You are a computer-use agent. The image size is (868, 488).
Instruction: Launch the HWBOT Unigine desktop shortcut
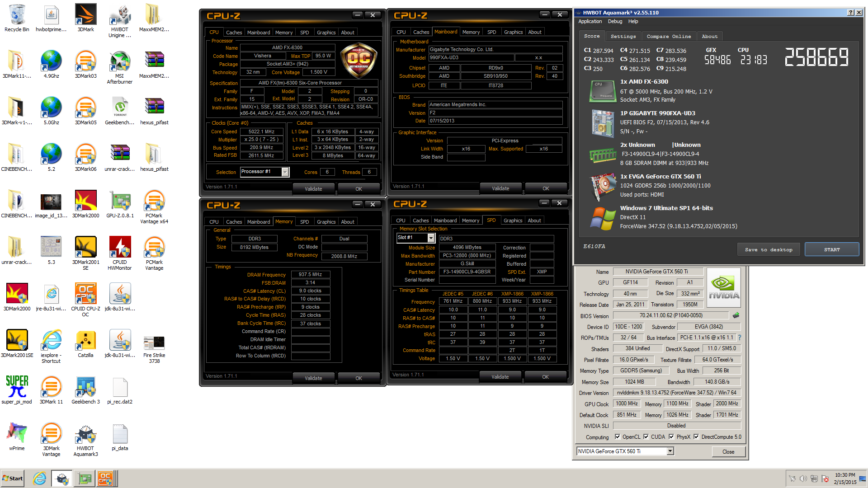[x=120, y=21]
